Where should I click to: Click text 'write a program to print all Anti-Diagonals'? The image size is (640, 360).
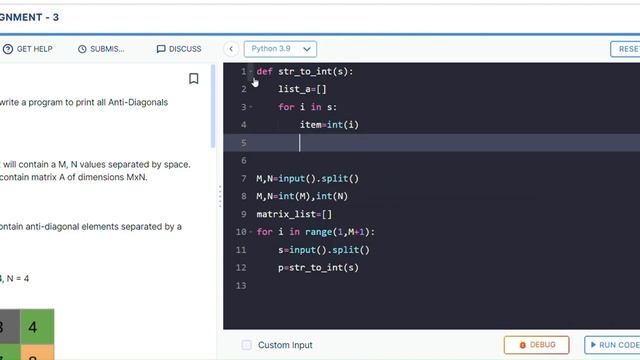click(84, 102)
